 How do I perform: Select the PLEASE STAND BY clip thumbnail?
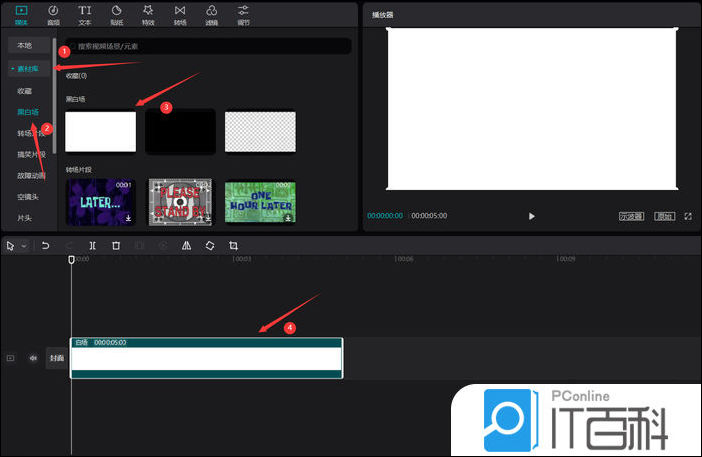[x=180, y=202]
